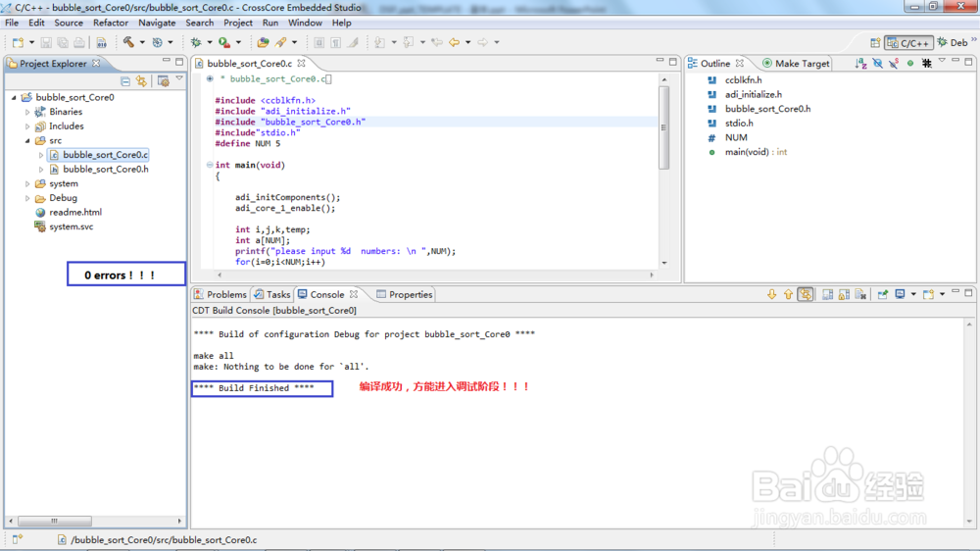This screenshot has height=551, width=980.
Task: Click the Back navigation yellow arrow
Action: [455, 42]
